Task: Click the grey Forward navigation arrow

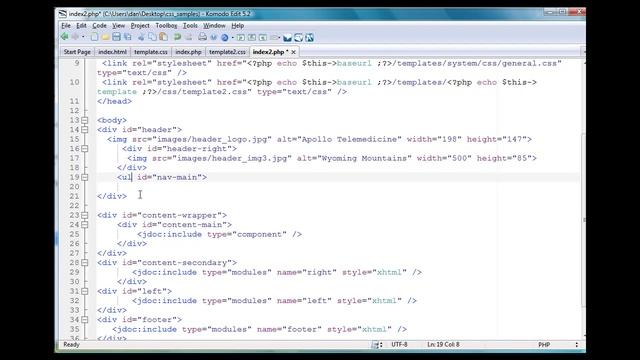Action: (x=75, y=37)
